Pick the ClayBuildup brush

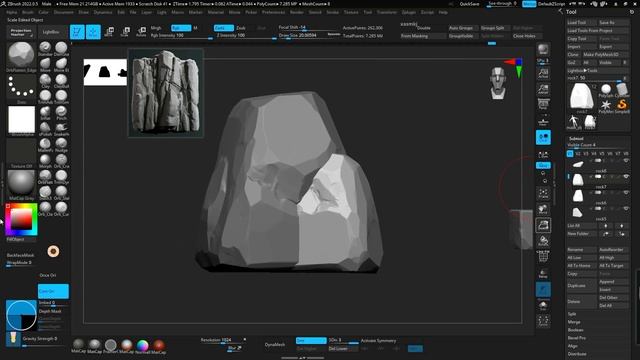point(61,80)
